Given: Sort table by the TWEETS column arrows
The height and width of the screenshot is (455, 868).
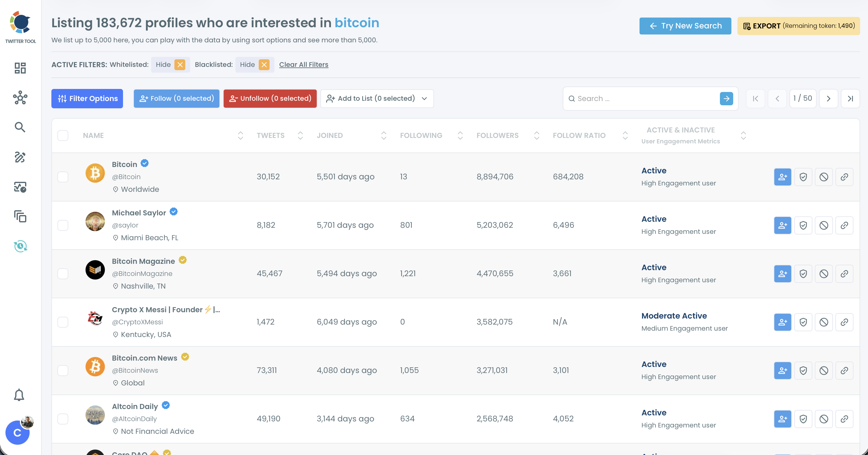Looking at the screenshot, I should coord(300,136).
